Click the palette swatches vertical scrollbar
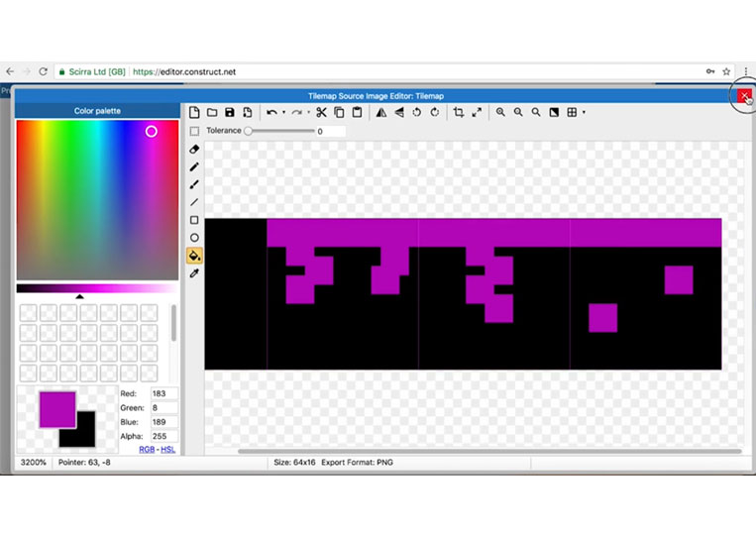Viewport: 756px width, 536px height. pos(173,322)
